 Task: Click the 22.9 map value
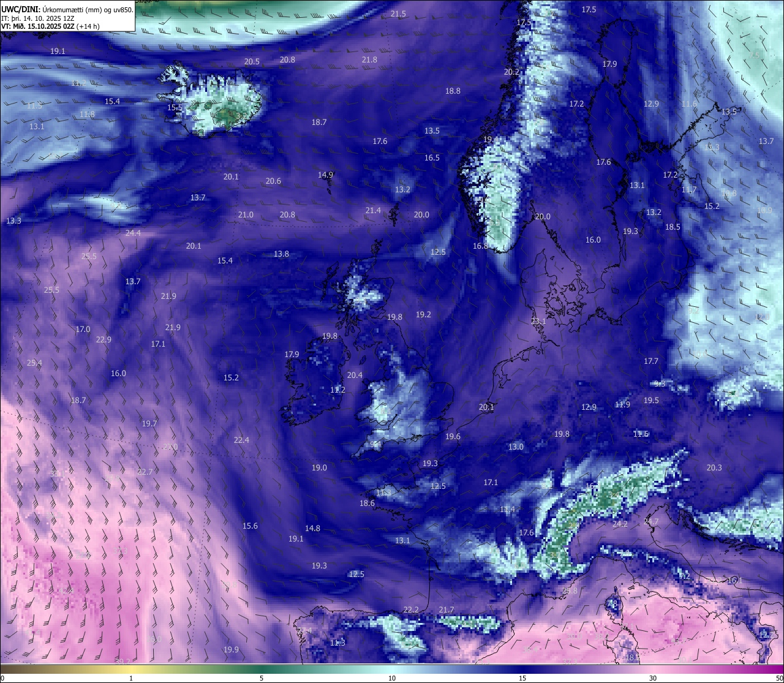tap(104, 339)
